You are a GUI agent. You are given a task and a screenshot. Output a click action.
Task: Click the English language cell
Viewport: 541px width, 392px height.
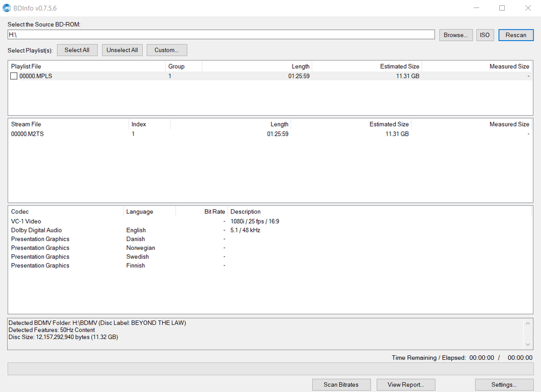click(136, 230)
